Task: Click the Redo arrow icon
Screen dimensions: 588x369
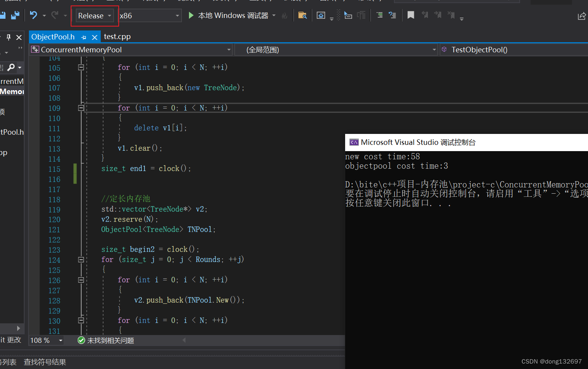Action: click(x=55, y=15)
